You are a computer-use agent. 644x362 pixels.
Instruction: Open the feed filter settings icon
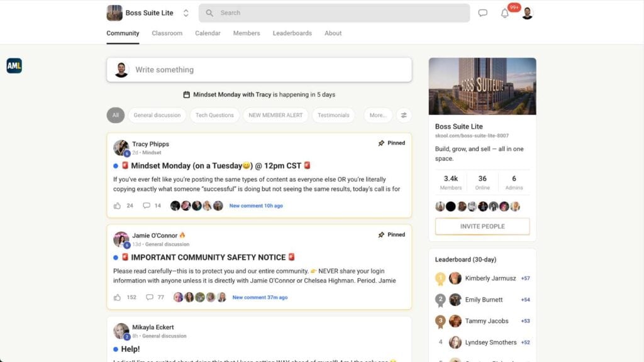(404, 116)
